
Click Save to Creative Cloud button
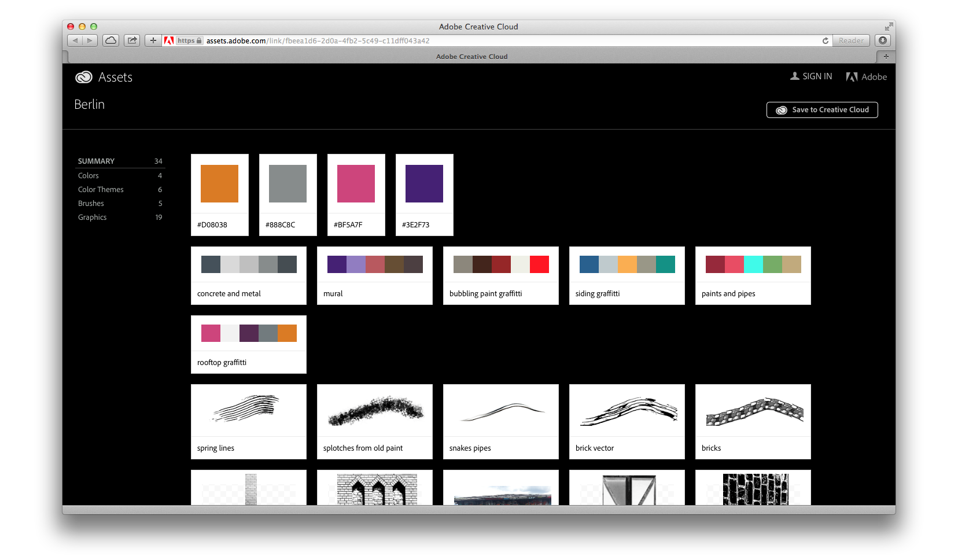822,110
